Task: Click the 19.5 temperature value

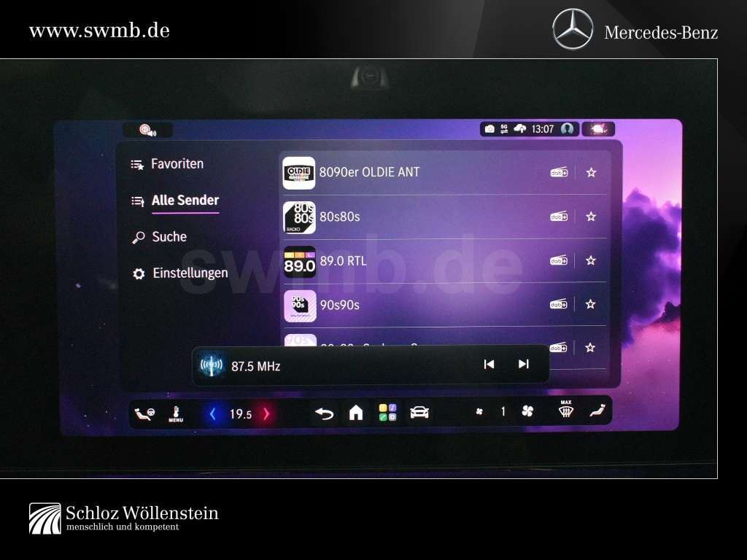Action: (x=241, y=414)
